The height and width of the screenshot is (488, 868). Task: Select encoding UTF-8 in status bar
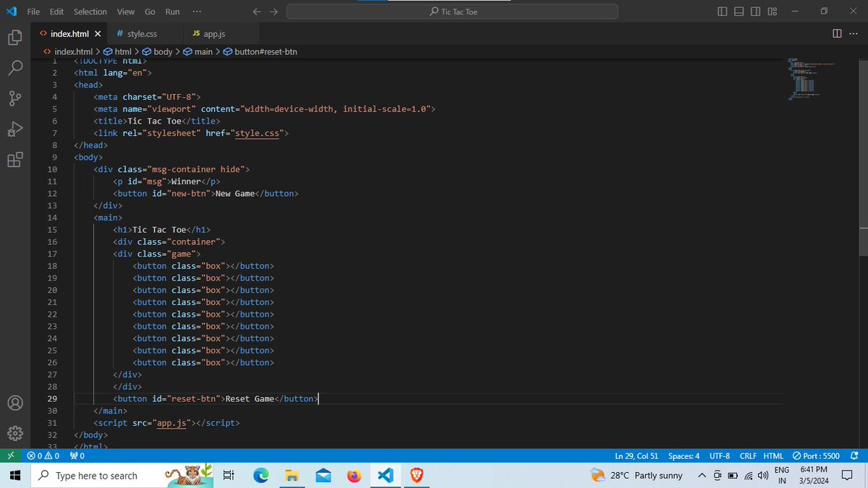(x=720, y=456)
